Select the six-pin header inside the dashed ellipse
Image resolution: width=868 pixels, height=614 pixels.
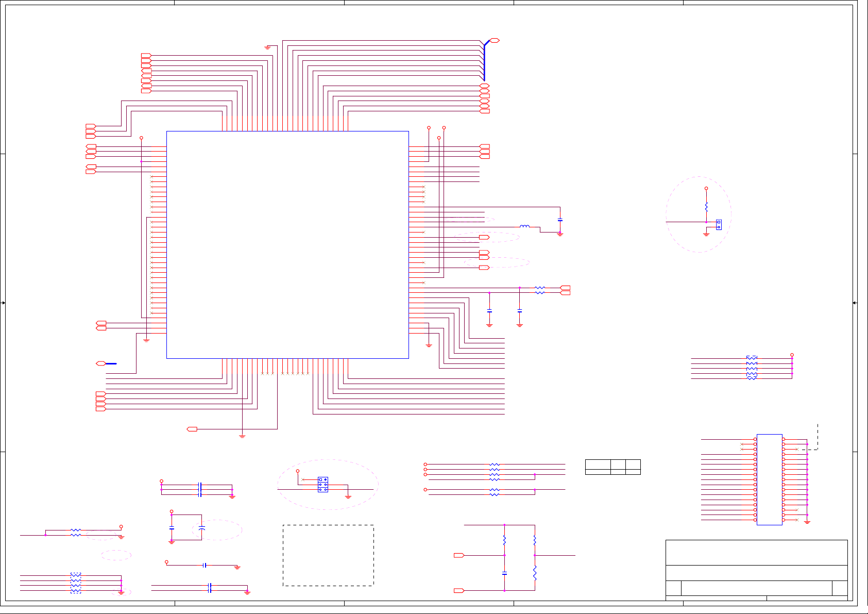pos(323,485)
